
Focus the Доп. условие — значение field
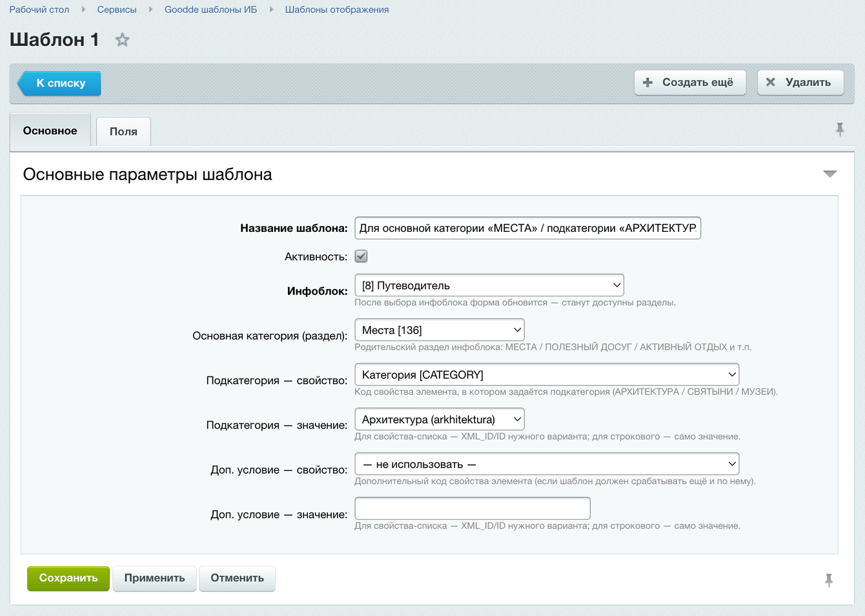point(473,508)
